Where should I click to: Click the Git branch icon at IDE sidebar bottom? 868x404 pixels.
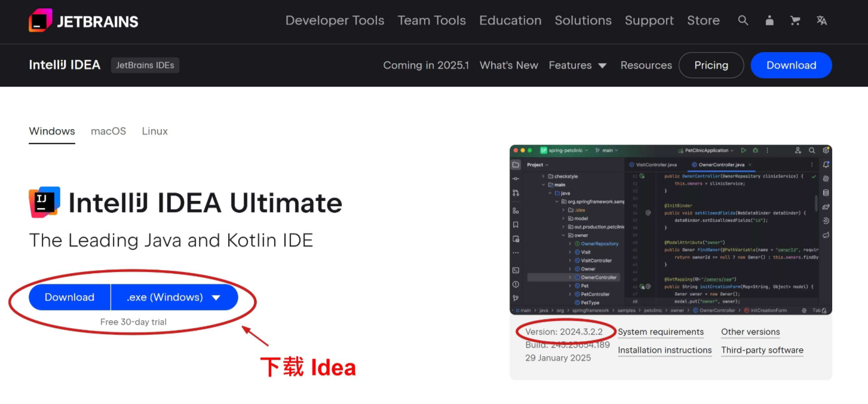coord(516,298)
